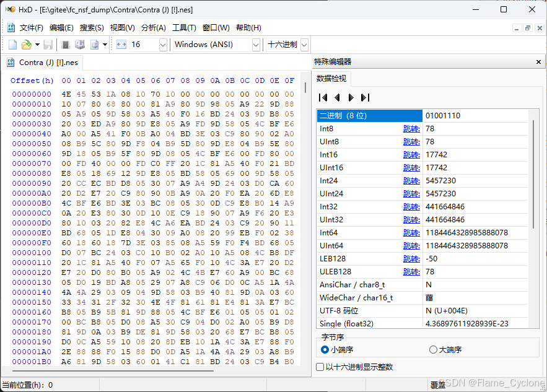
Task: Click offset row 00000100
Action: coord(32,253)
